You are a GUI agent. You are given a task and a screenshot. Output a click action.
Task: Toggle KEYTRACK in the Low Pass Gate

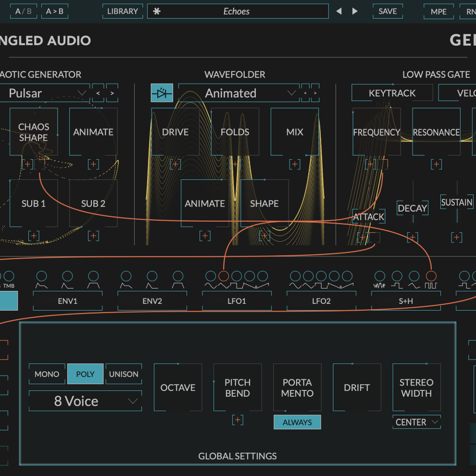[392, 92]
